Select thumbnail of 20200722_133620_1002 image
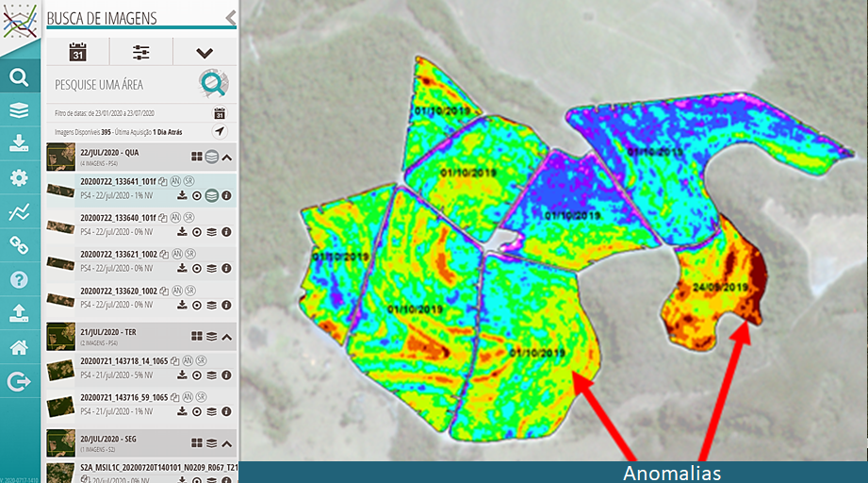Viewport: 868px width, 483px height. (60, 296)
